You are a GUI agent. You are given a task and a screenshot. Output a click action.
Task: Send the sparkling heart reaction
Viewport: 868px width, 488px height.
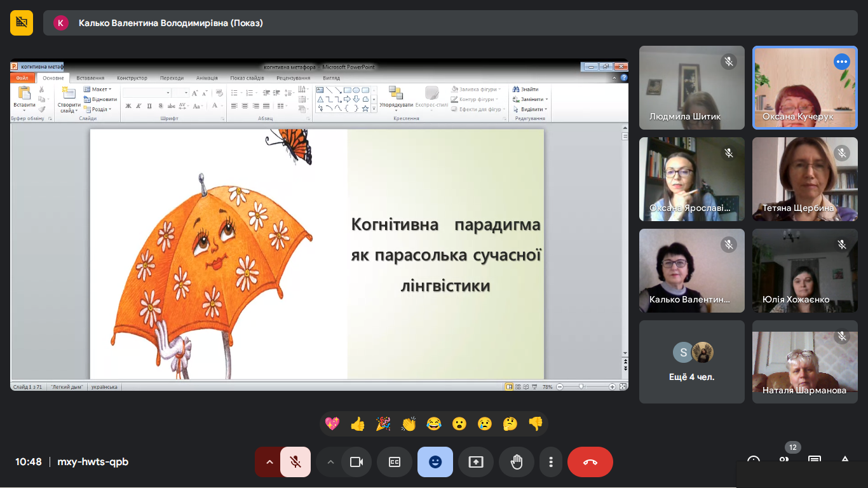332,424
